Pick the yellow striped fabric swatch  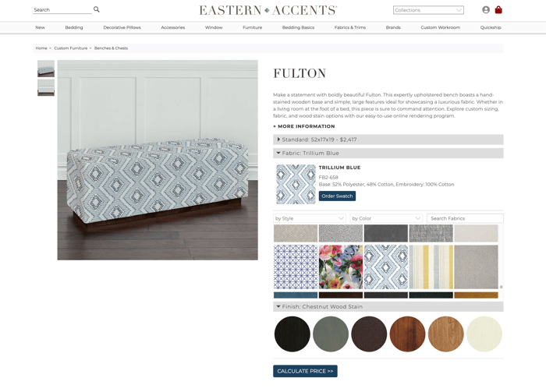point(431,267)
